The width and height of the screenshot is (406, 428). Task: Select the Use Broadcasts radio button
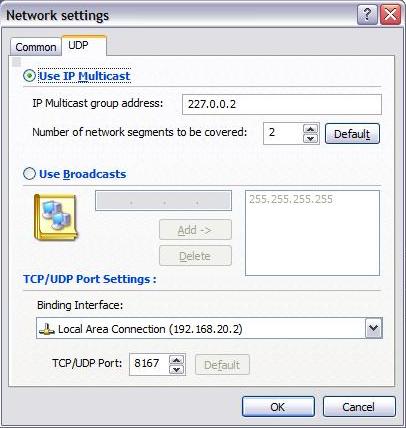[x=29, y=173]
